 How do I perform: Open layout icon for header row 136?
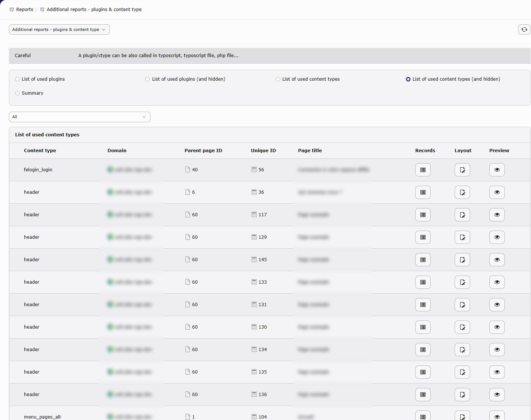[462, 395]
